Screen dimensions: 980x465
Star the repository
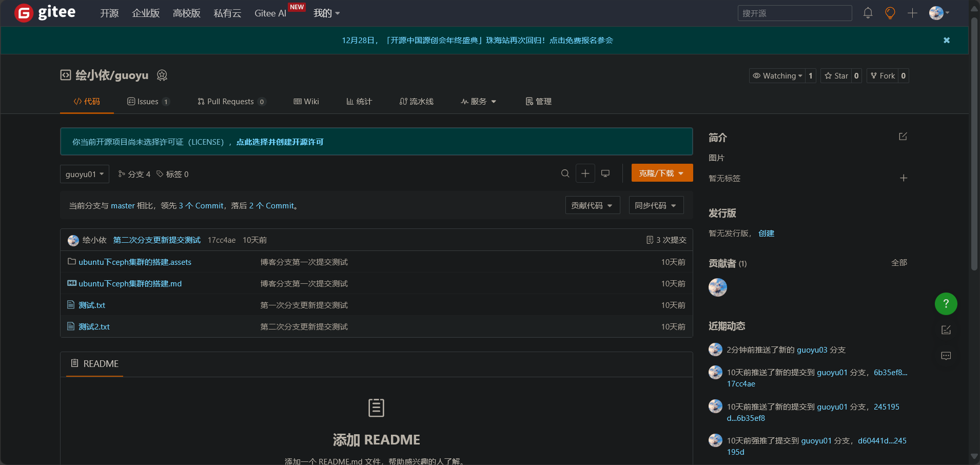tap(836, 76)
